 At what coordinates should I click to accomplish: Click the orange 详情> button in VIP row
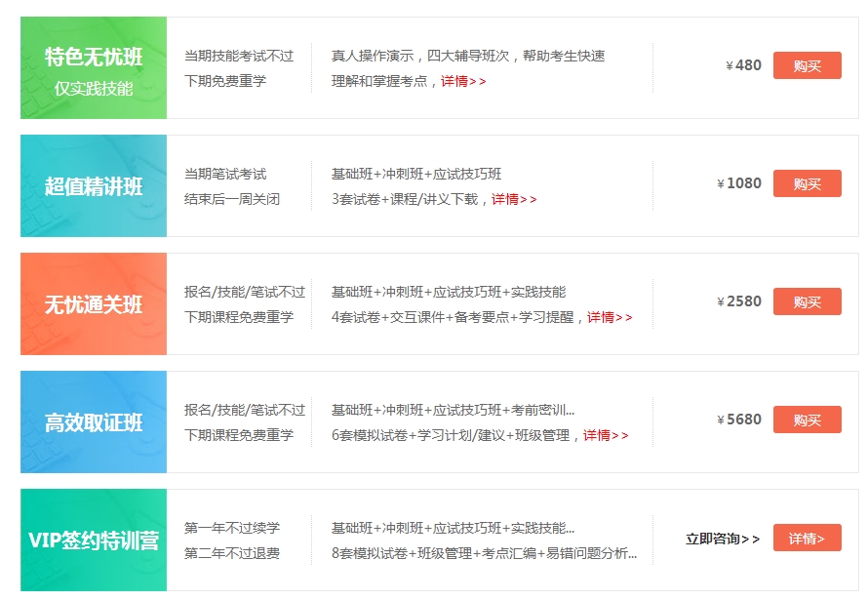(x=807, y=538)
